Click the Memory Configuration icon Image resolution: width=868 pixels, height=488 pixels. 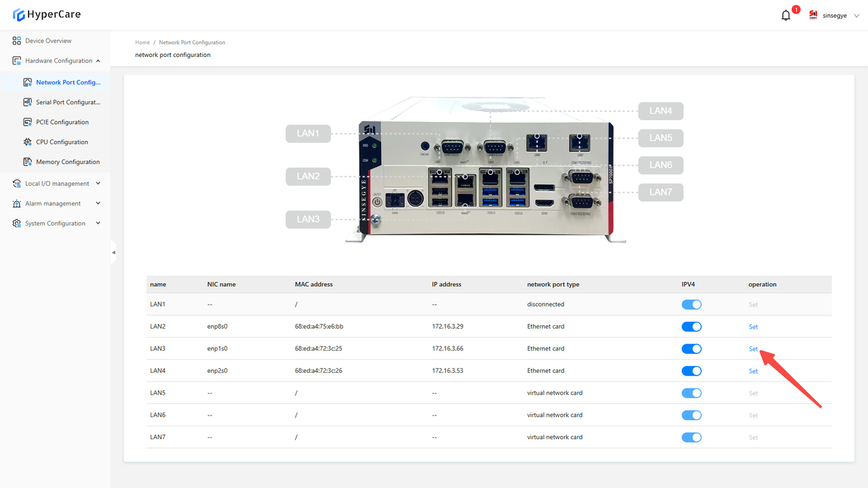click(28, 162)
